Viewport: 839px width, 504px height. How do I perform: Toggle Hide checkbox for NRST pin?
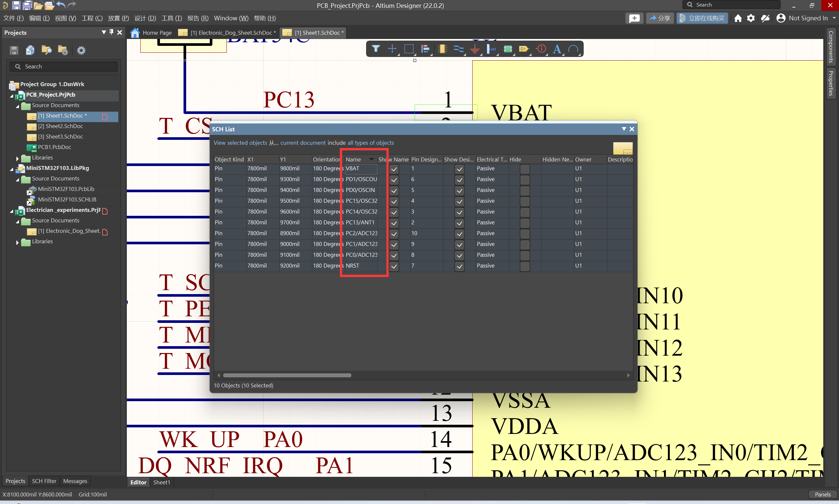(x=525, y=266)
